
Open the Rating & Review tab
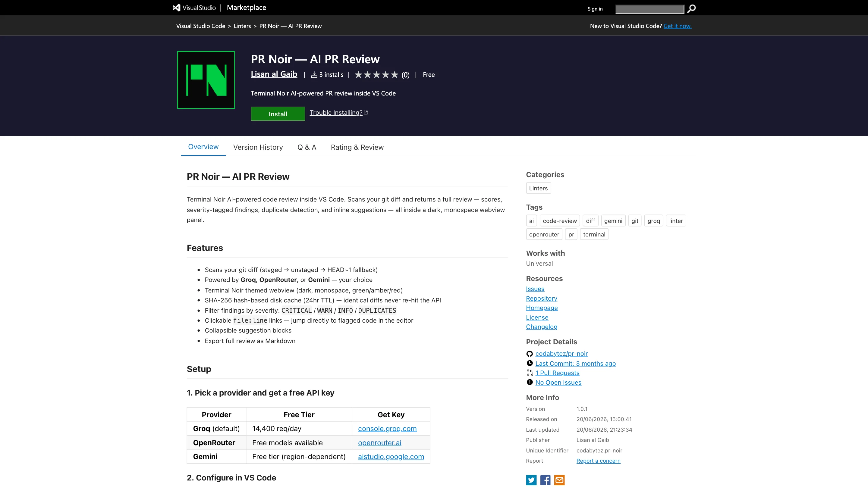[357, 147]
